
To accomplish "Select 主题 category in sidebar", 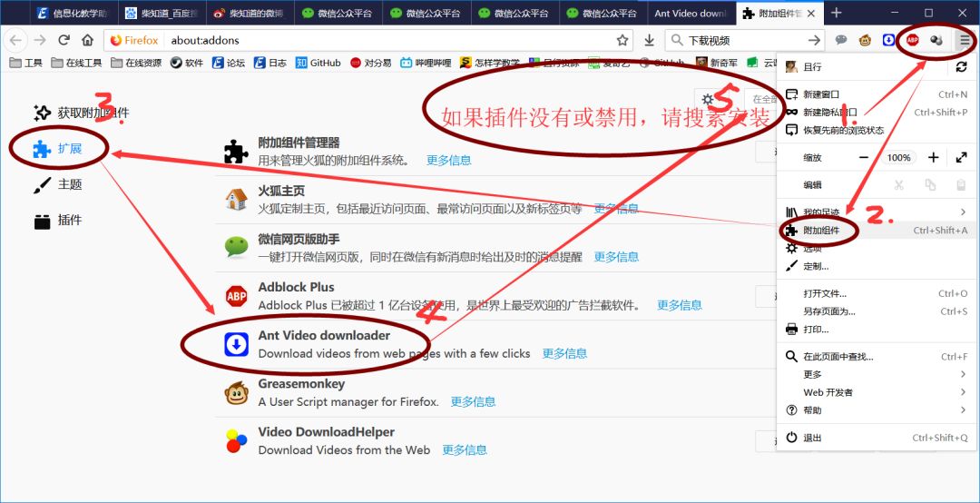I will [x=58, y=184].
